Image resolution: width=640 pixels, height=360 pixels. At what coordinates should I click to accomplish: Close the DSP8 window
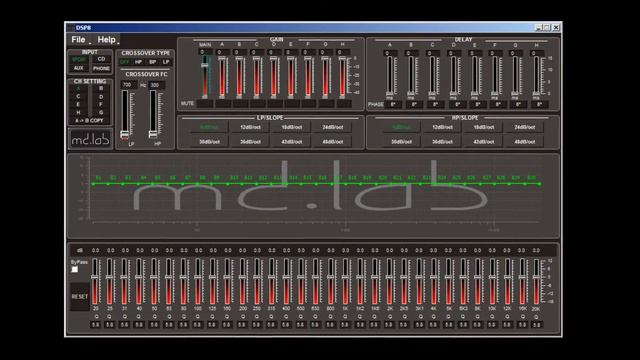(x=556, y=28)
